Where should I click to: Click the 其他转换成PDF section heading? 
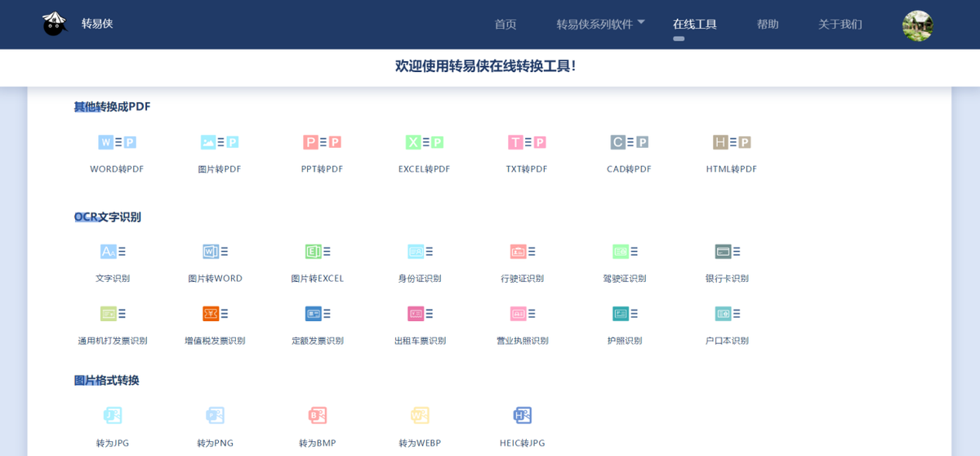[x=113, y=106]
